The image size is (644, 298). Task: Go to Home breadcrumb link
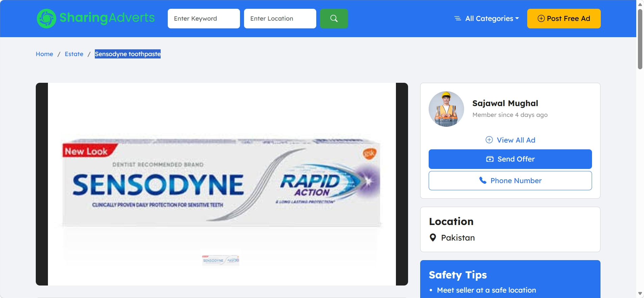[x=45, y=54]
